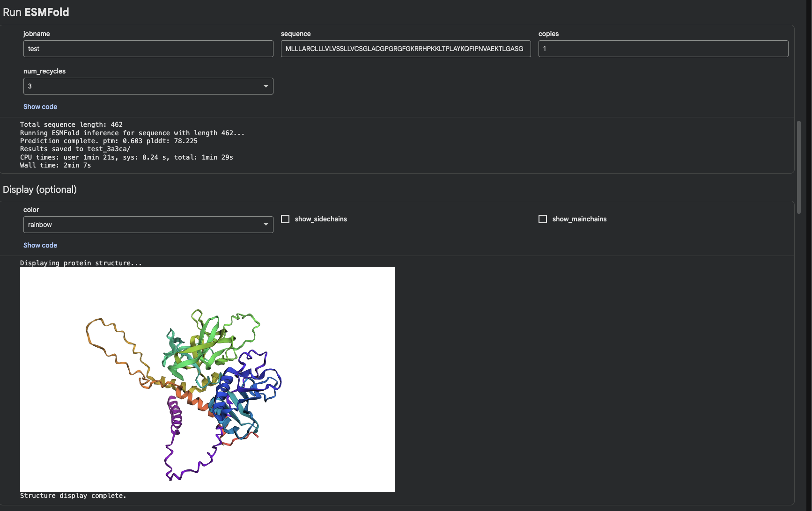The image size is (812, 511).
Task: Click the purple helix in the structure viewer
Action: point(176,414)
